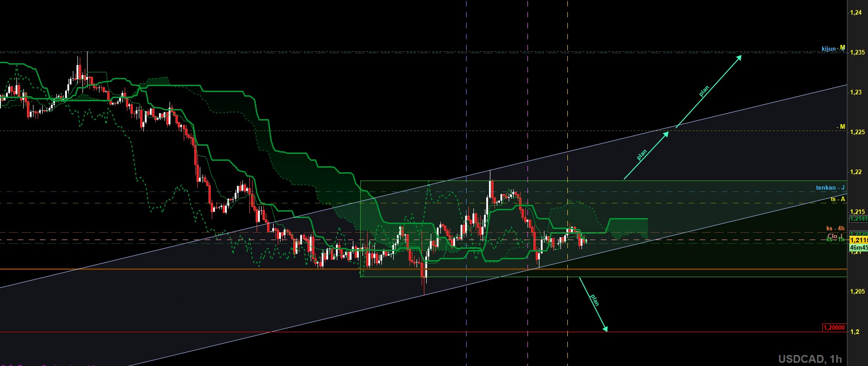This screenshot has width=868, height=366.
Task: Click the downward plan arrow toward 1,20000
Action: click(x=593, y=304)
